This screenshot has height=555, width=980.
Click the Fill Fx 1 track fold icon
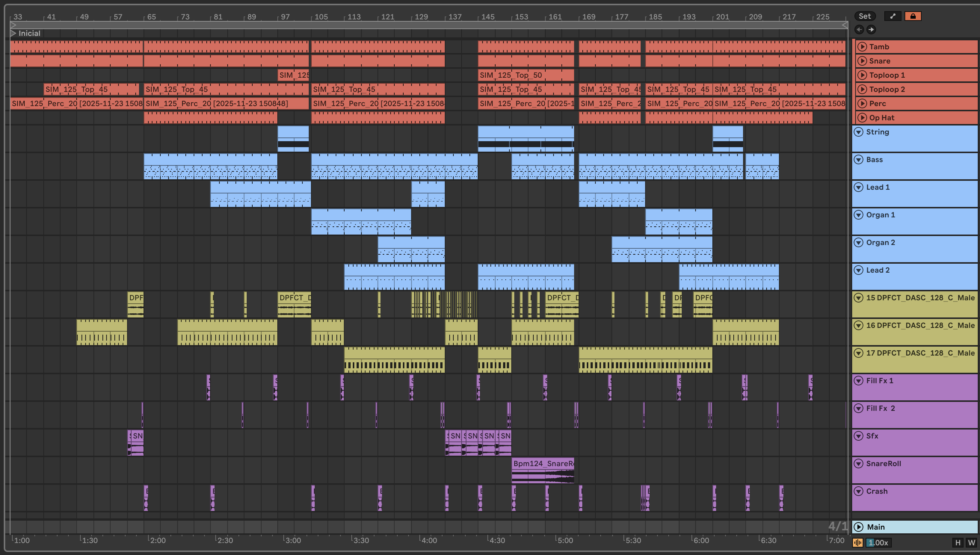858,381
